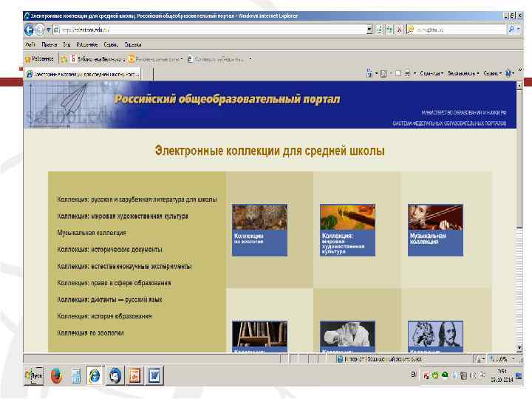
Task: Open the Файл menu
Action: (x=30, y=44)
